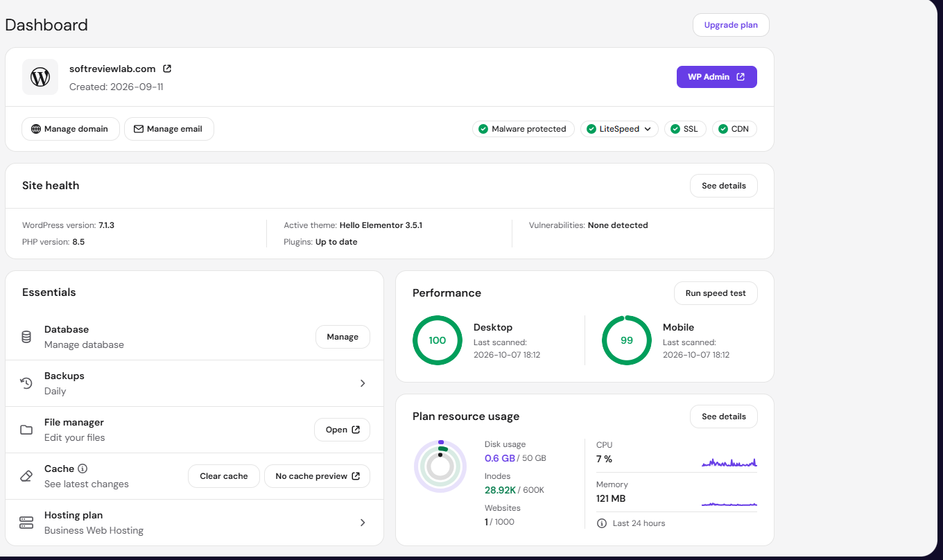Click the Malware protected badge text
943x560 pixels.
coord(529,129)
